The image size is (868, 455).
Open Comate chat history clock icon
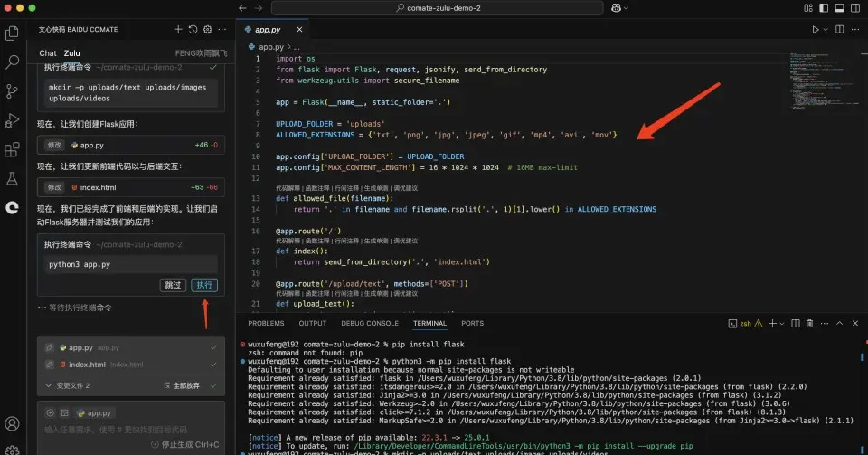[x=193, y=30]
